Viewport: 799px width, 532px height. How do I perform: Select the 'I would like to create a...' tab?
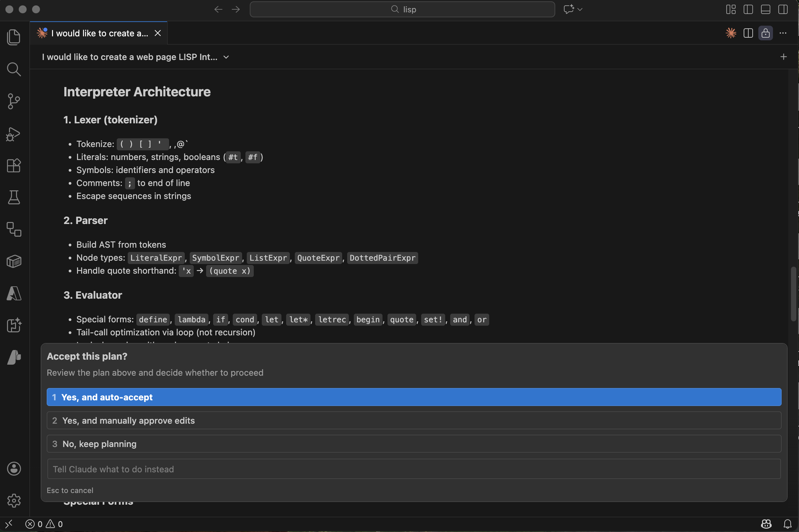(x=99, y=33)
